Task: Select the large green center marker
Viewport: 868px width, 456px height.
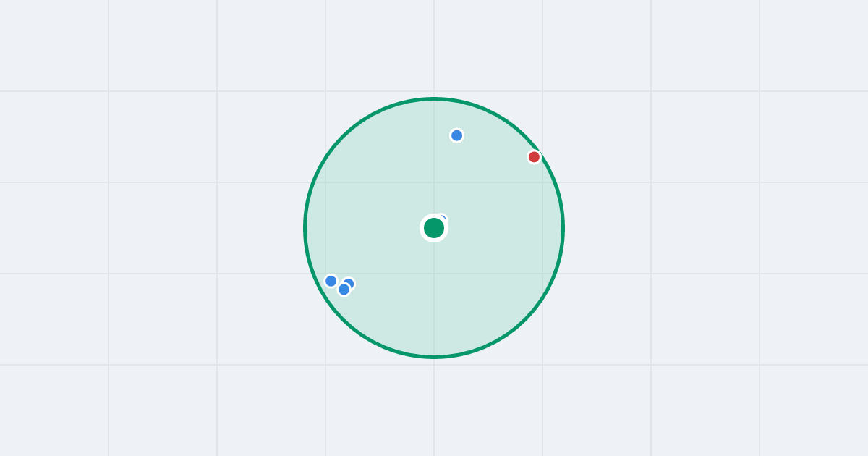Action: (x=434, y=228)
